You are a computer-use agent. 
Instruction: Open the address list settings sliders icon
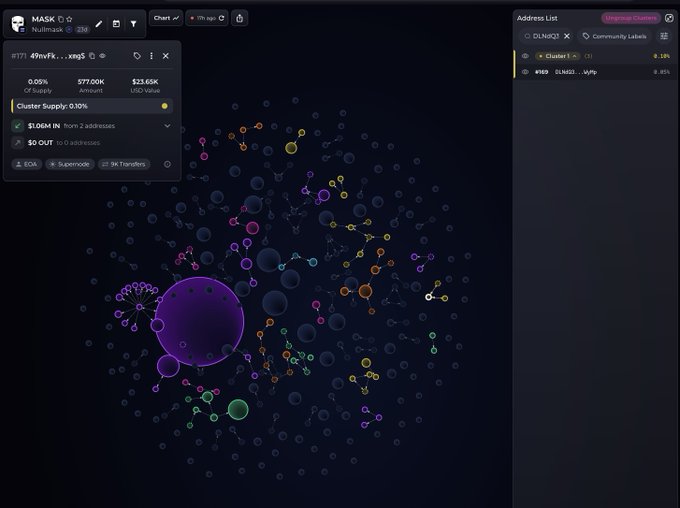[x=664, y=36]
